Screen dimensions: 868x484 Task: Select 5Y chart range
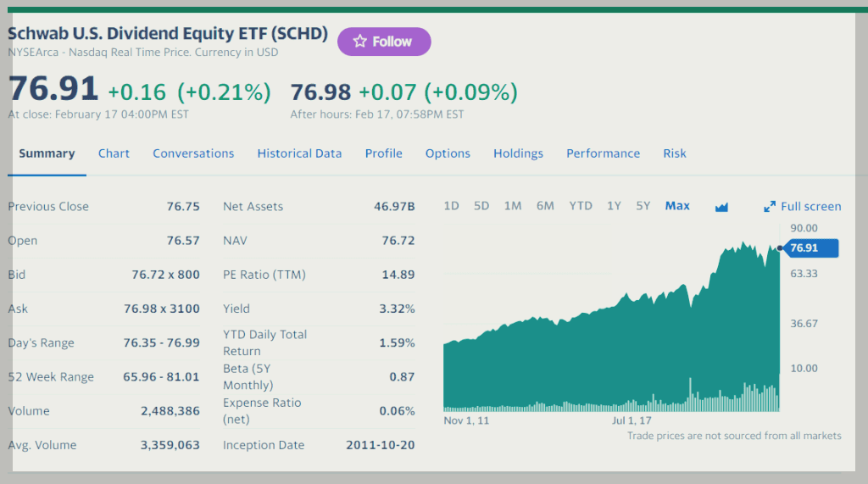pos(643,206)
